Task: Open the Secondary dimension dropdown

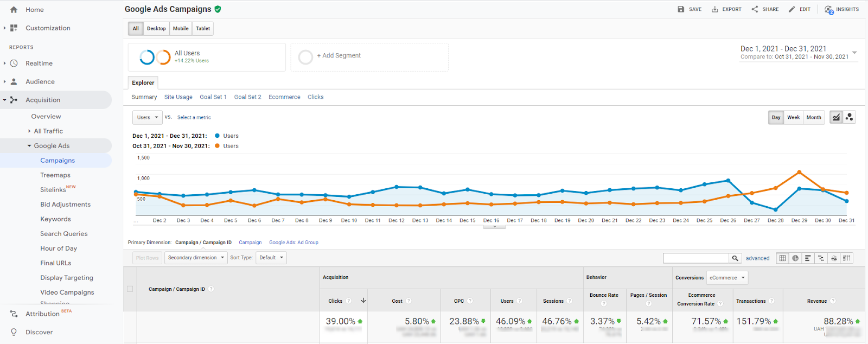Action: 196,258
